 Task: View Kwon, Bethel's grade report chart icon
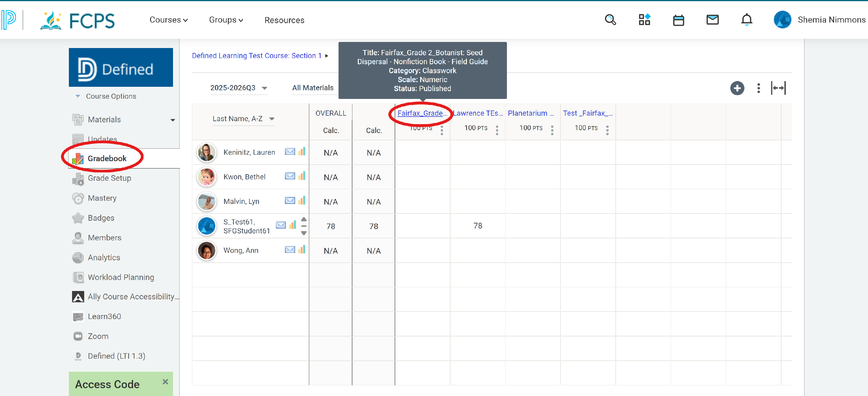tap(302, 176)
